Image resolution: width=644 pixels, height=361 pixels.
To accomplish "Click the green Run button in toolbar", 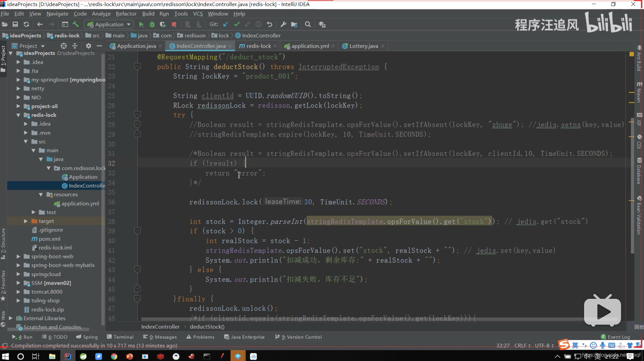I will (141, 25).
